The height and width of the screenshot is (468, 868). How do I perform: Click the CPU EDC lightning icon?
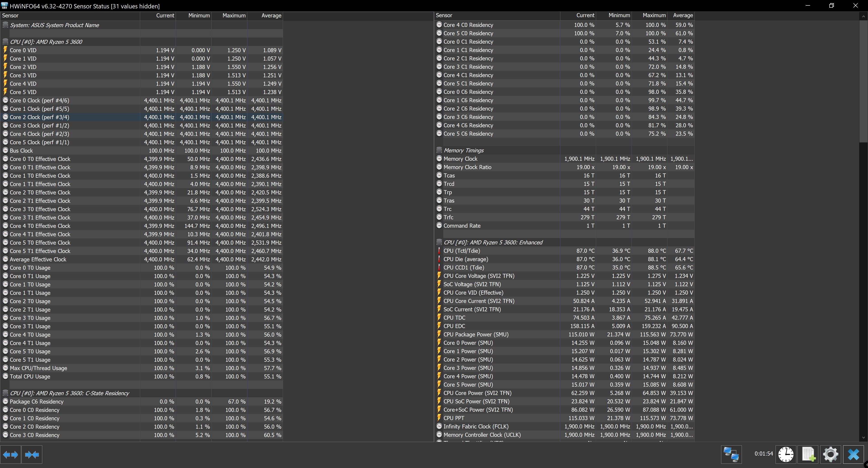tap(439, 326)
